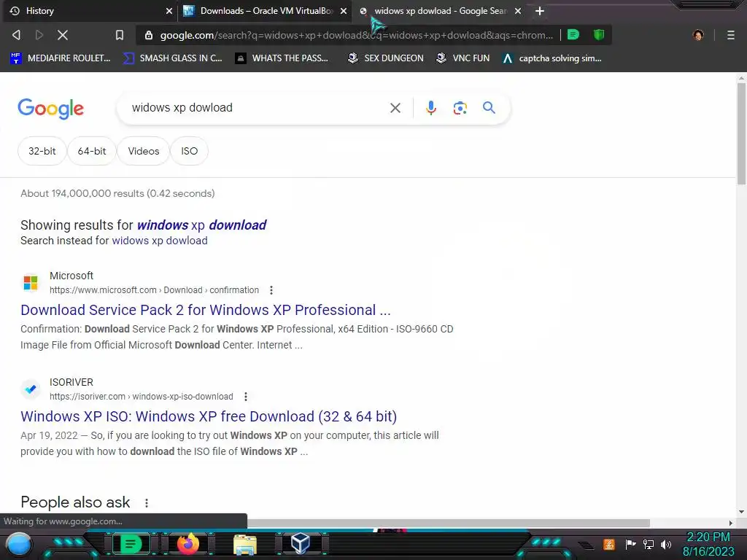Open the green chat extension icon in address bar
The image size is (747, 560).
573,34
